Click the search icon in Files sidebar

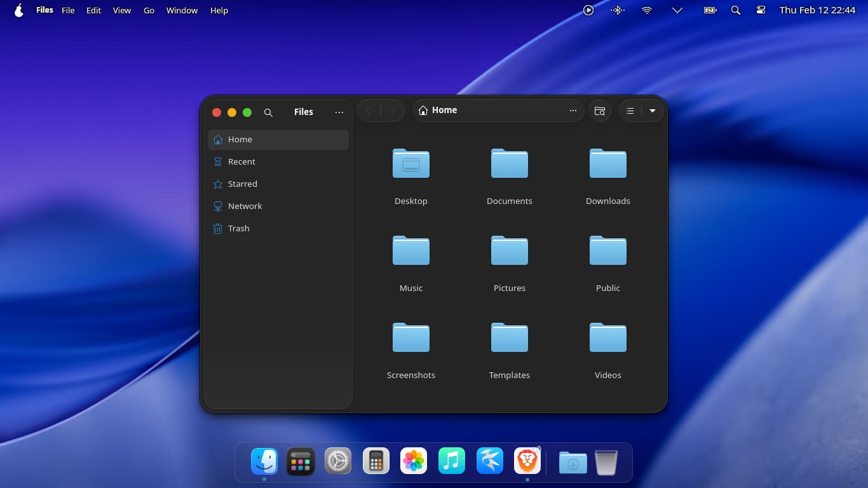pos(268,112)
